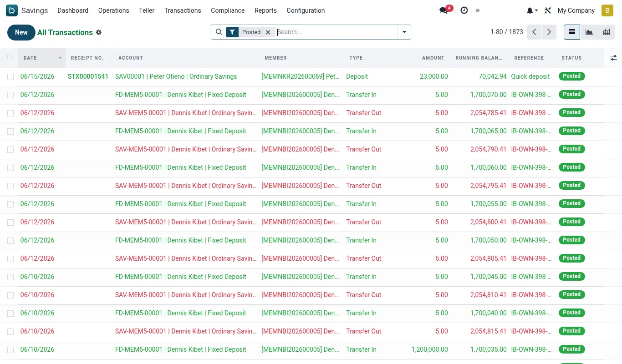The image size is (622, 364).
Task: Sort by the Date column header
Action: click(41, 58)
